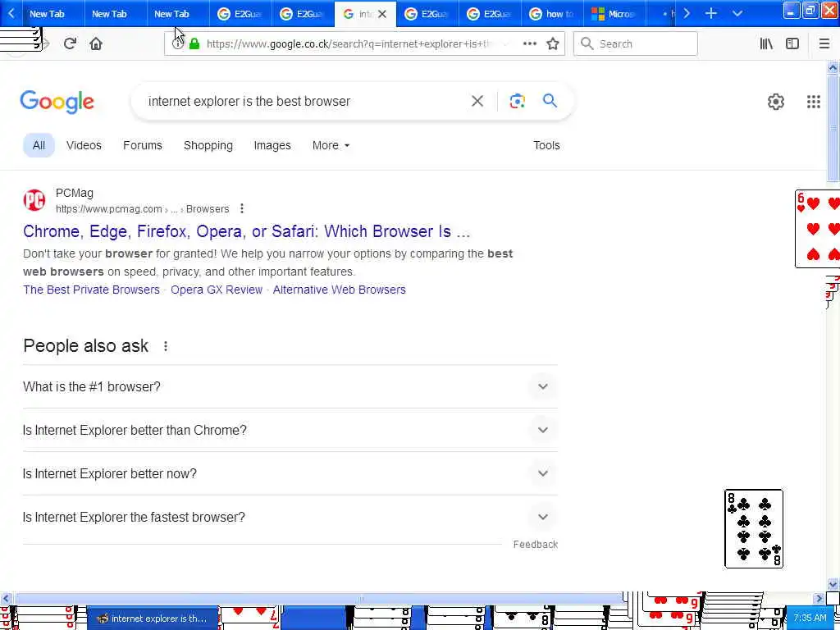Open the Firefox Library icon

pyautogui.click(x=766, y=44)
